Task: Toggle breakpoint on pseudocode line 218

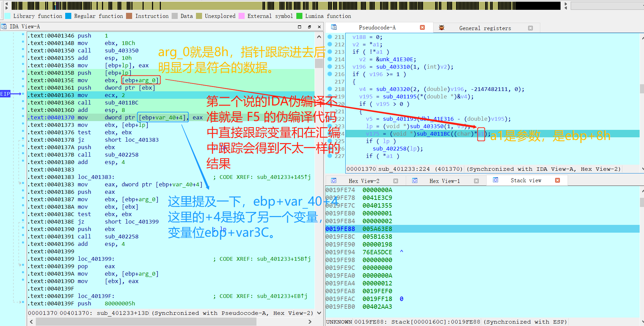Action: coord(330,89)
